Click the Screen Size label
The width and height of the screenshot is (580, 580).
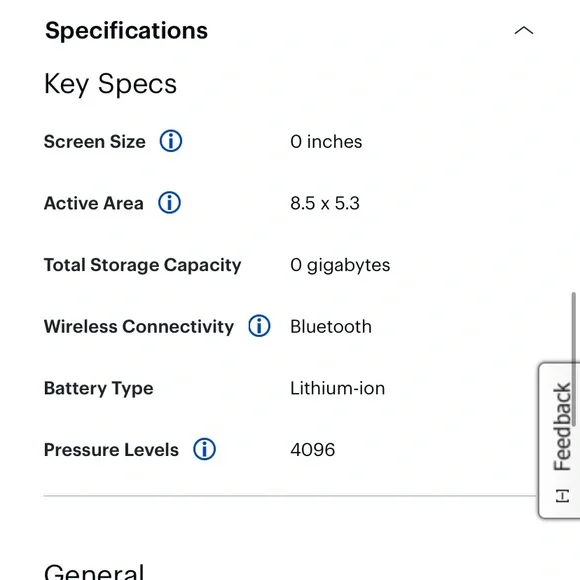point(95,142)
